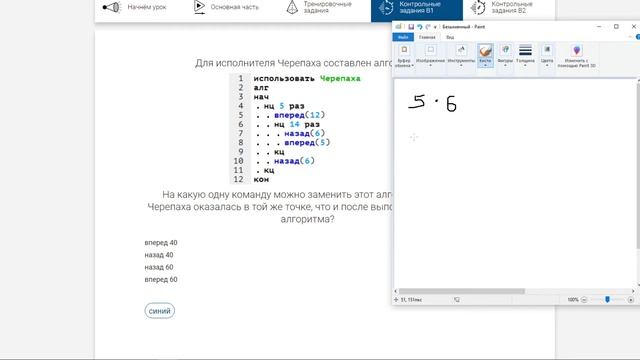Click Paint's horizontal scrollbar thumb
Viewport: 640px width, 360px height.
coord(462,291)
